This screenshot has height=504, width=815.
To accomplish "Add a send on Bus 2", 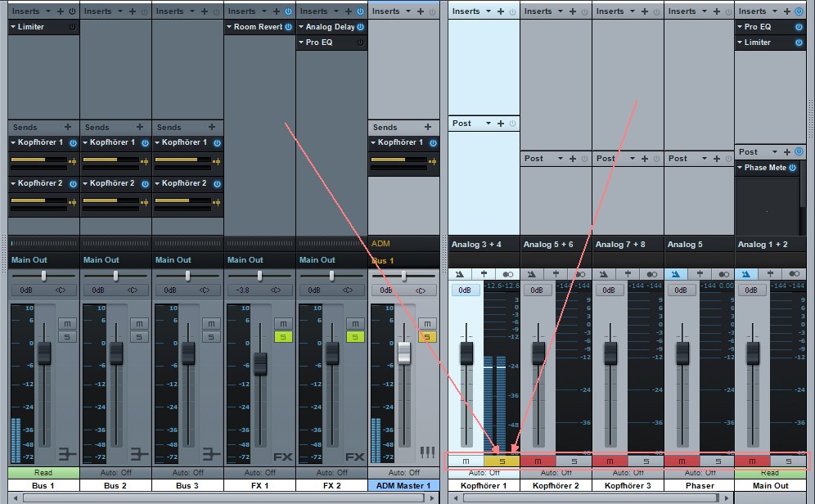I will (x=140, y=127).
